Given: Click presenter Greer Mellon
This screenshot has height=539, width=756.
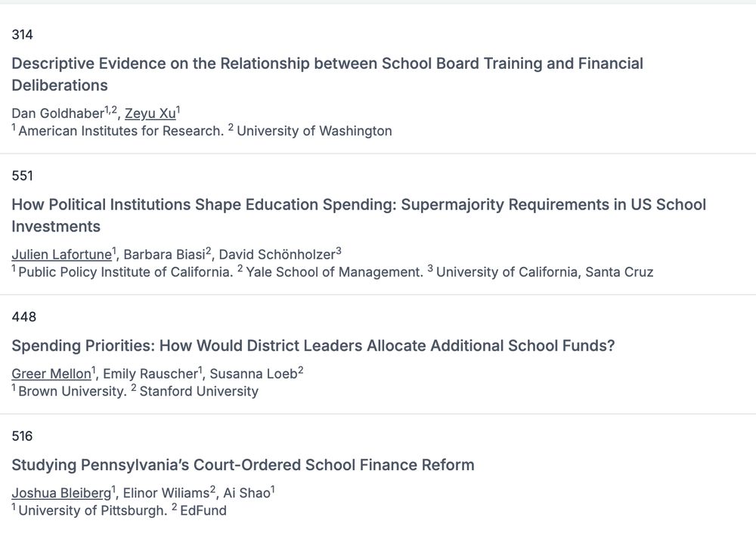Looking at the screenshot, I should pyautogui.click(x=51, y=373).
